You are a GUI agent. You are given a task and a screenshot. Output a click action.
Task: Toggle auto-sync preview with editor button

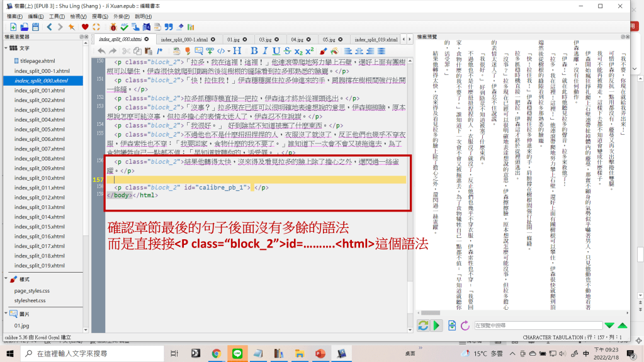point(423,325)
